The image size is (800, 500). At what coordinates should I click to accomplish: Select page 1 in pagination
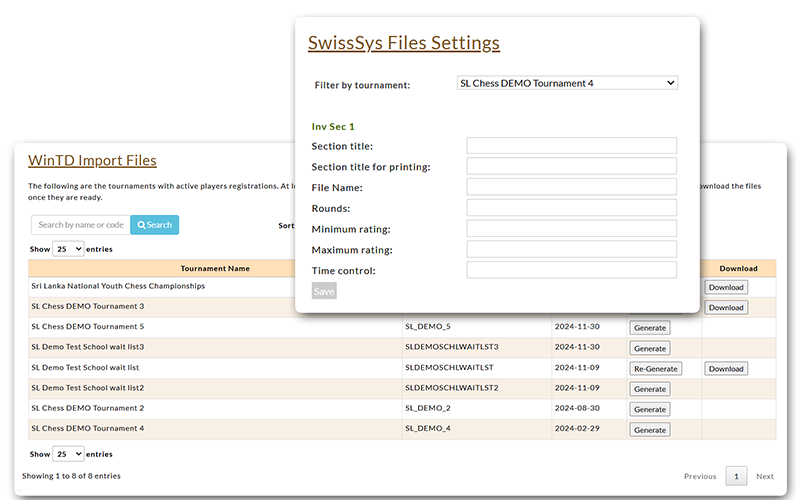tap(736, 476)
